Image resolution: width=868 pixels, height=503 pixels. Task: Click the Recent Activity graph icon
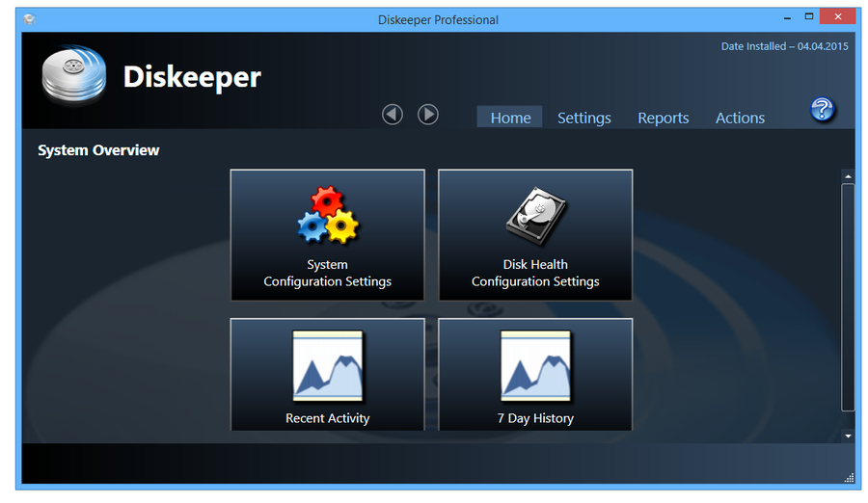tap(328, 366)
